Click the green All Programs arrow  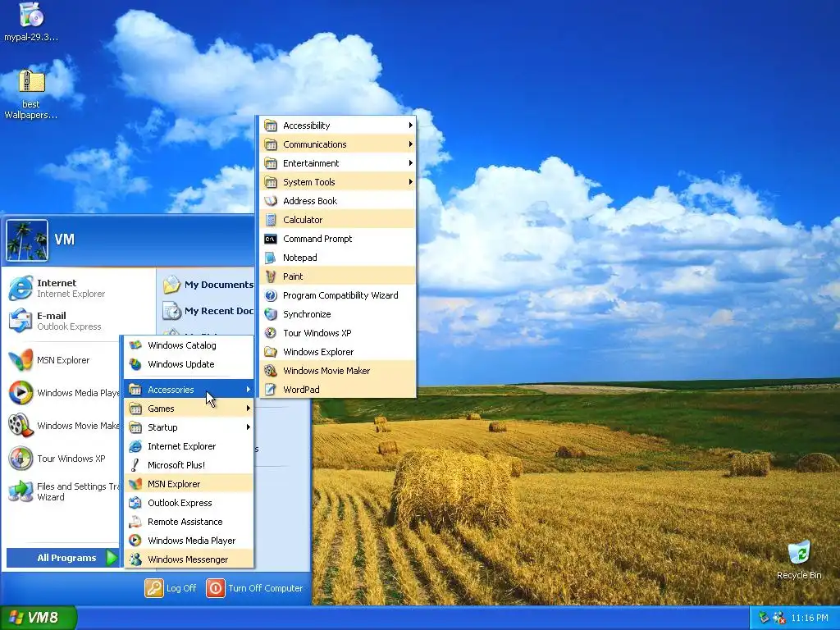click(112, 558)
